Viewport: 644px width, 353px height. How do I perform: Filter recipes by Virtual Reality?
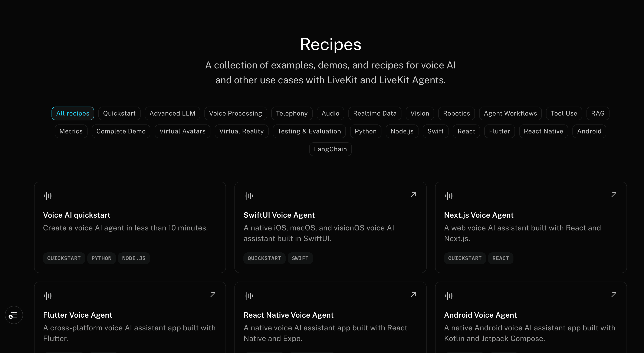coord(241,131)
